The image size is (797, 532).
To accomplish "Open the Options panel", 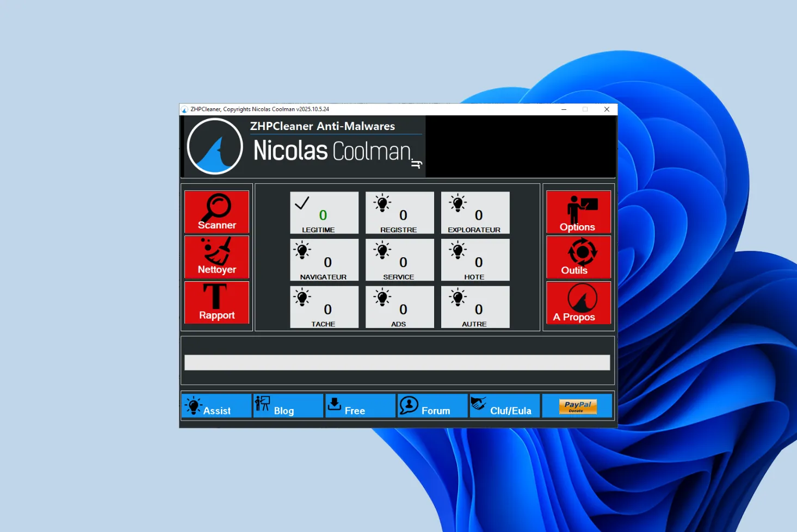I will (x=578, y=212).
